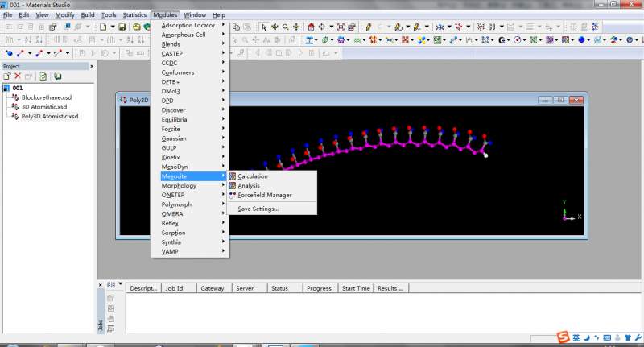This screenshot has width=644, height=347.
Task: Choose Save Settings... in Mesocite submenu
Action: coord(272,209)
